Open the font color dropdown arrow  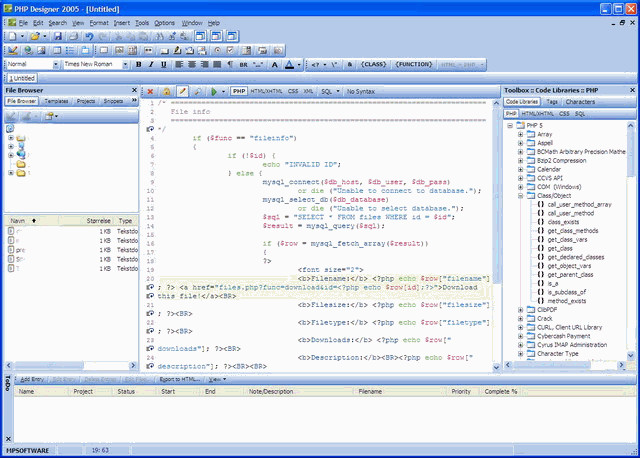pyautogui.click(x=299, y=64)
